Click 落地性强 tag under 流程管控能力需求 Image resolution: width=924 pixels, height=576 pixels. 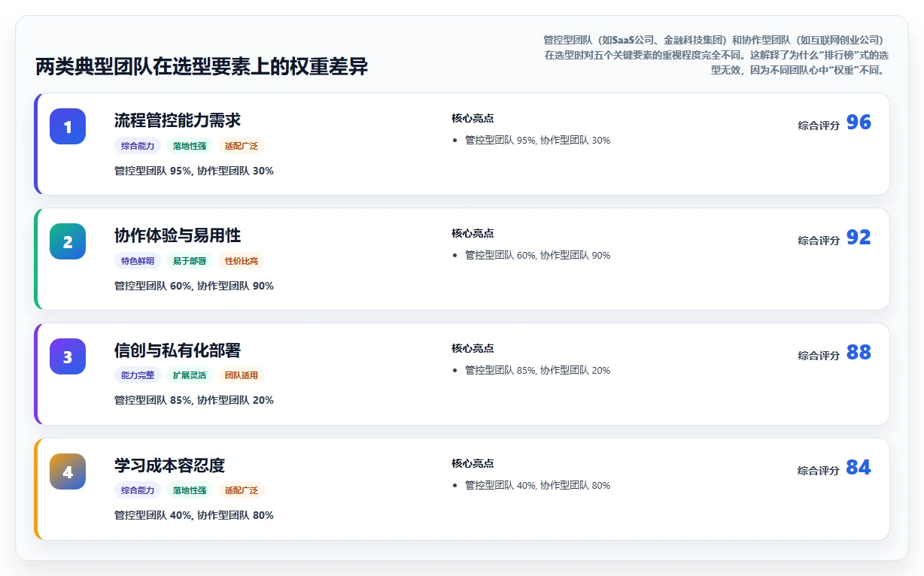[x=190, y=146]
